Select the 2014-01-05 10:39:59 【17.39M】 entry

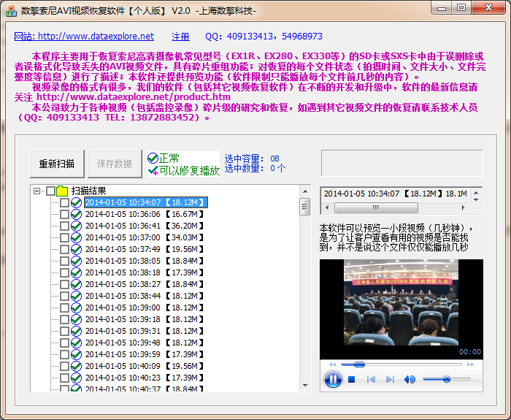coord(144,354)
